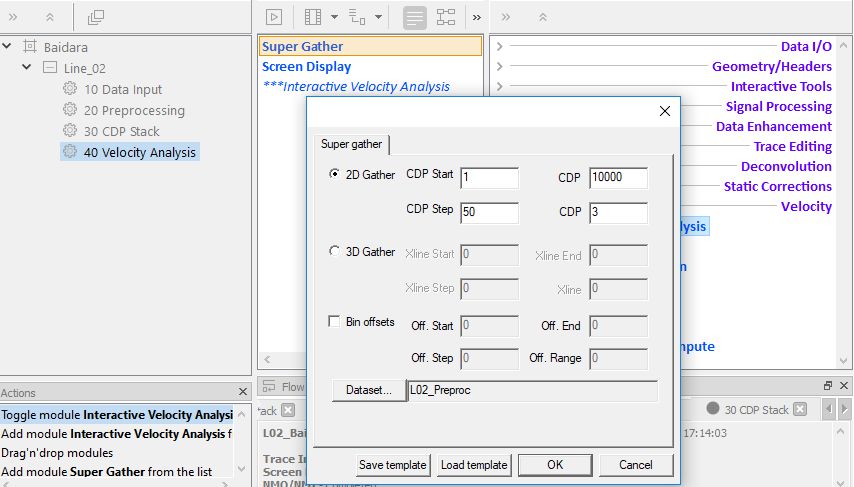Image resolution: width=854 pixels, height=487 pixels.
Task: Click the CDP field containing 10000
Action: point(618,178)
